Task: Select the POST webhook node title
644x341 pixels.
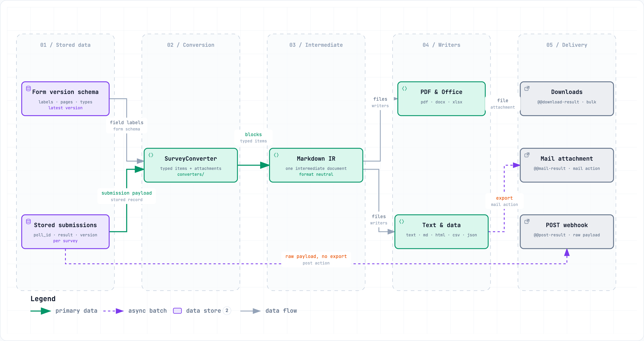Action: point(567,225)
